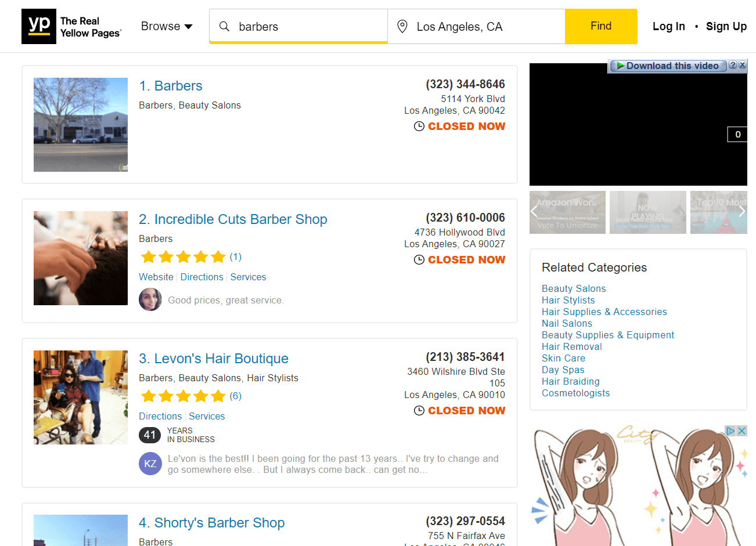Open Levon's Hair Boutique listing
The width and height of the screenshot is (756, 546).
click(214, 359)
